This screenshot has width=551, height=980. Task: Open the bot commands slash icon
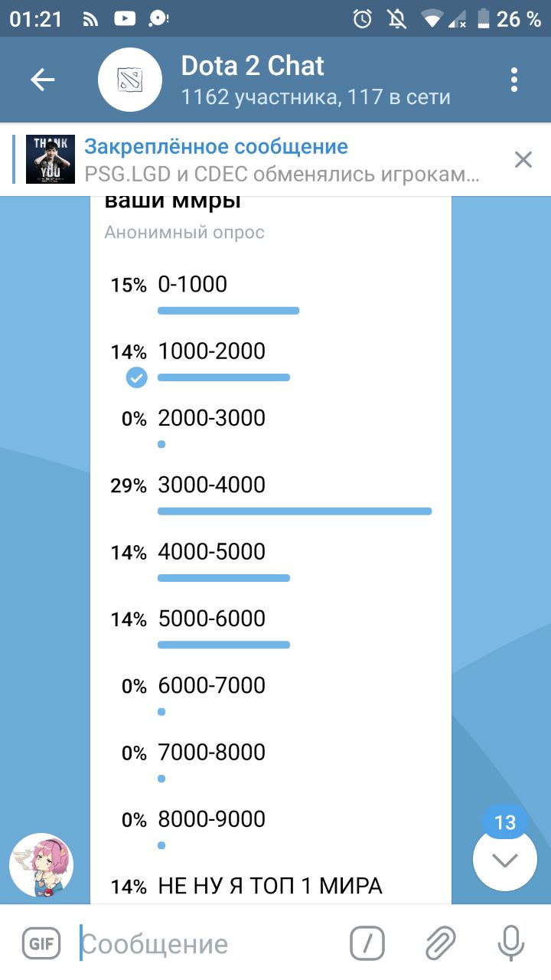(367, 943)
